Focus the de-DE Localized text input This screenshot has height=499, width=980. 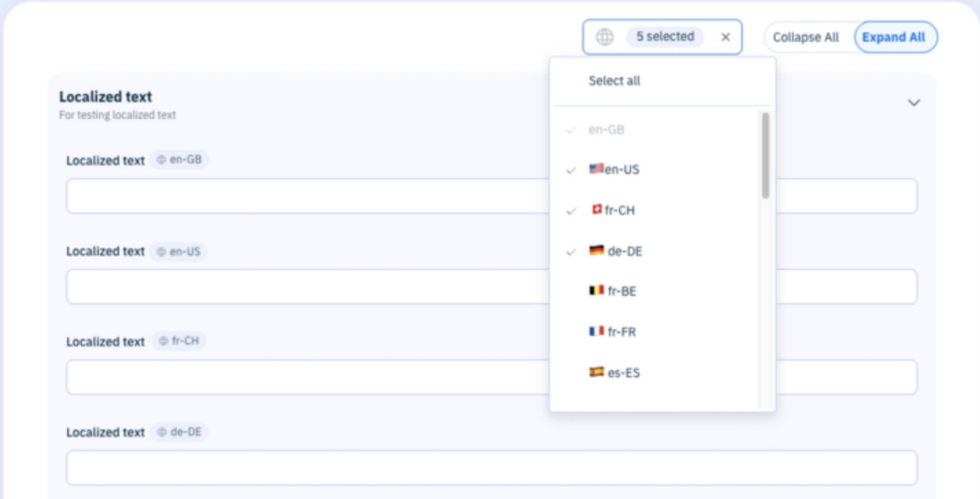click(x=491, y=468)
